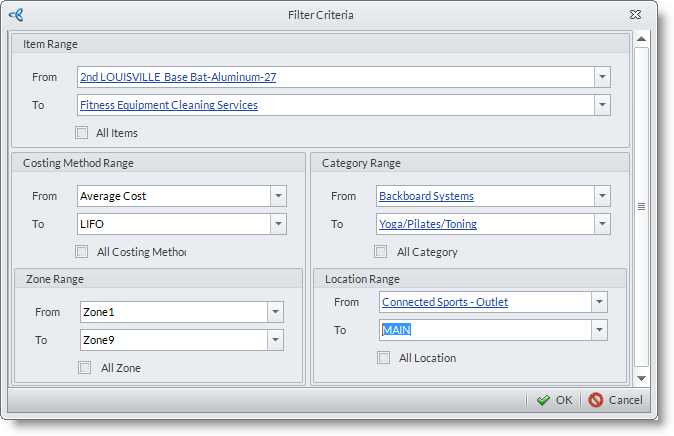Enable the All Items checkbox
Viewport: 674px width, 436px height.
point(82,132)
